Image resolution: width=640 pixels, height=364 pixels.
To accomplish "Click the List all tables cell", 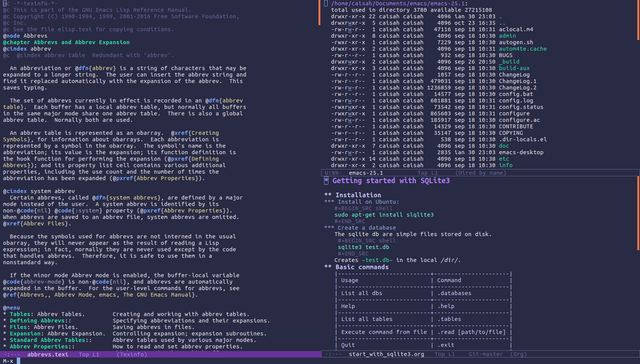I will pyautogui.click(x=367, y=319).
